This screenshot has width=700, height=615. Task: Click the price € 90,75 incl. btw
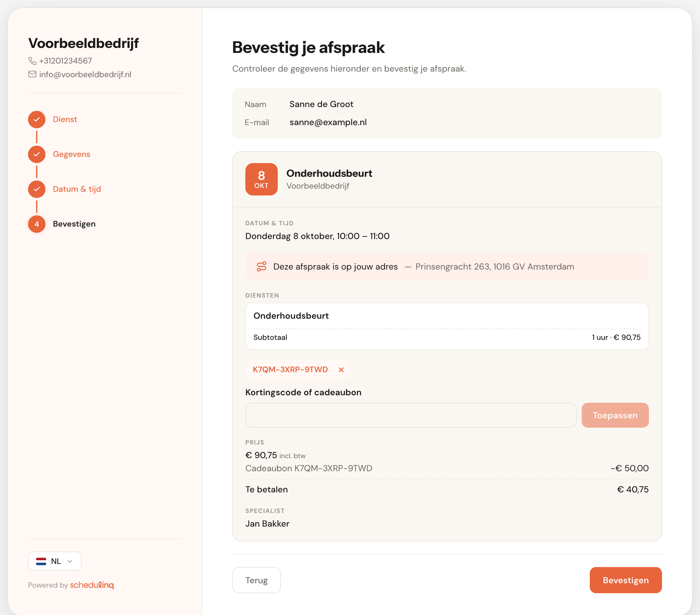pos(275,455)
